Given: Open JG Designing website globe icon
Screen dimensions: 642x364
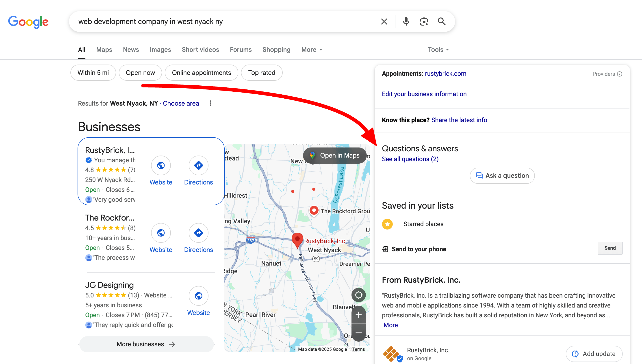Looking at the screenshot, I should point(199,296).
